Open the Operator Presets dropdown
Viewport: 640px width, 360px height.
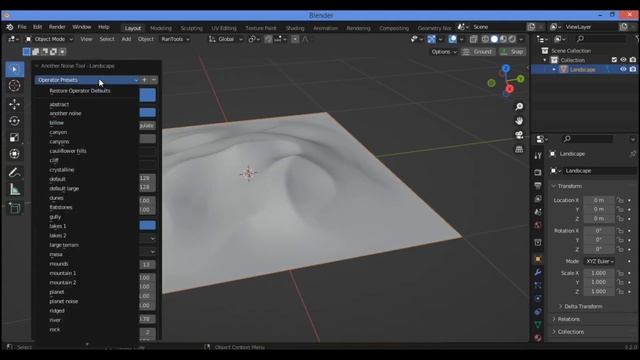coord(87,80)
